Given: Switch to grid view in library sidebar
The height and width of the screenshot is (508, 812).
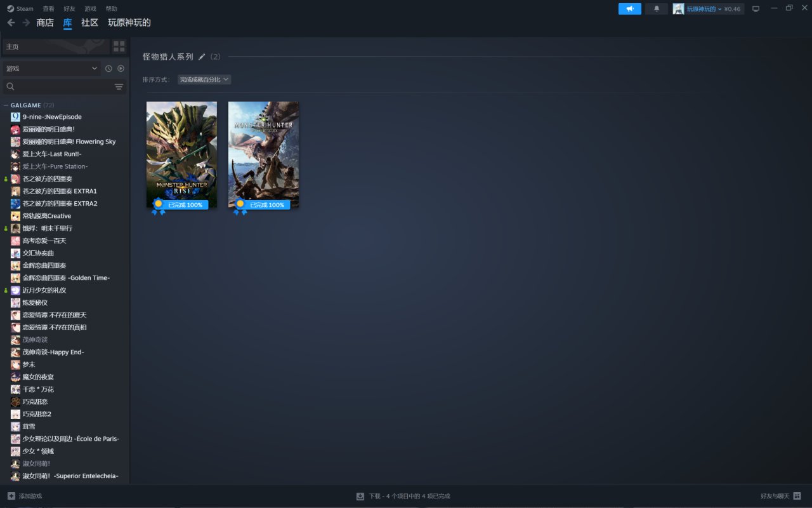Looking at the screenshot, I should 119,46.
